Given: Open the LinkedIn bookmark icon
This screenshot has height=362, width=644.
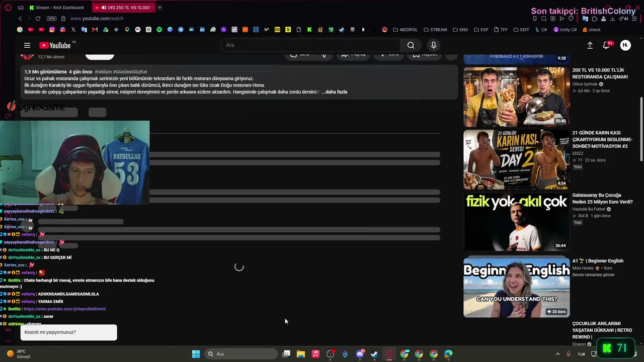Looking at the screenshot, I should click(202, 30).
